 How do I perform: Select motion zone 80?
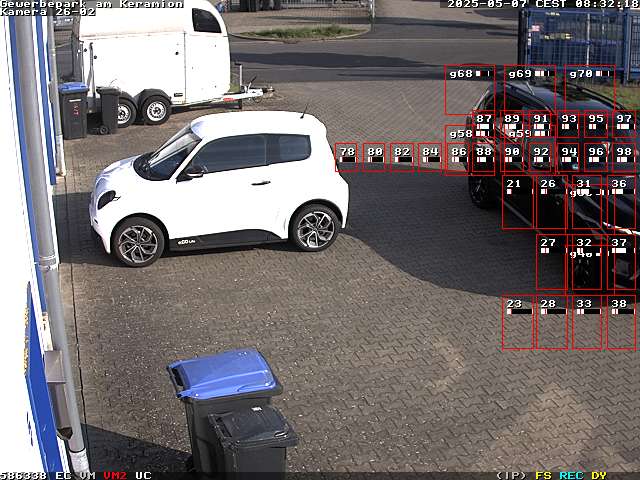click(x=374, y=157)
